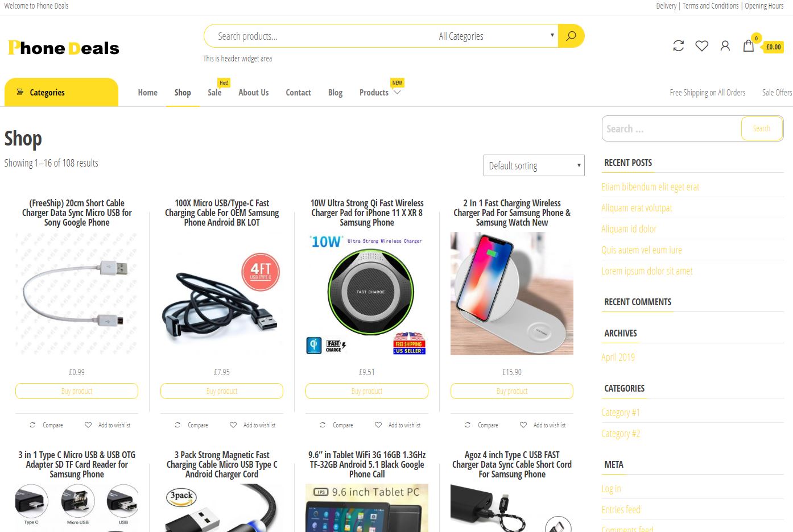Open the Terms and Conditions link

click(711, 6)
